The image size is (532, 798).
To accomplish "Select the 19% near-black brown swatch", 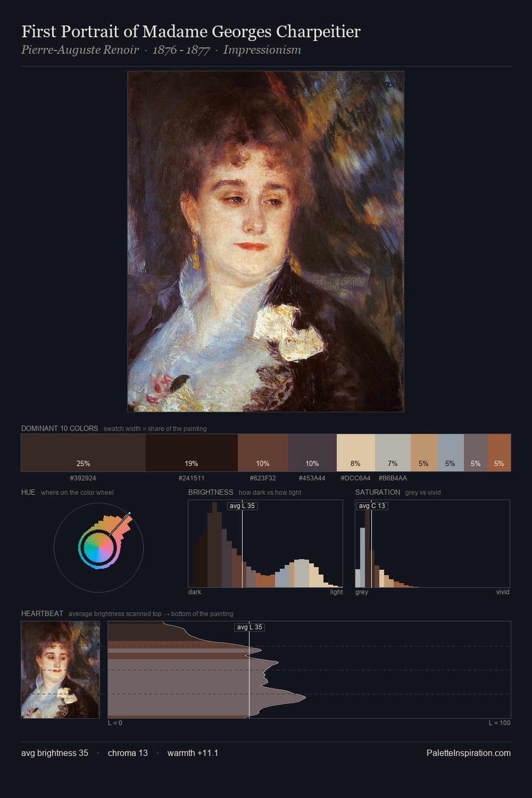I will pyautogui.click(x=192, y=453).
